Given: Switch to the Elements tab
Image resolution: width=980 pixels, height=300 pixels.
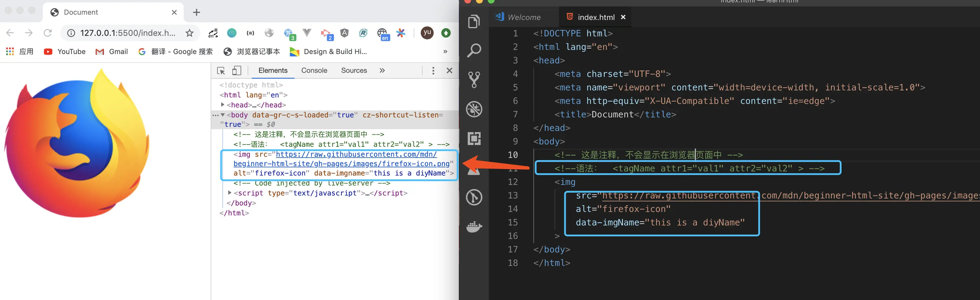Looking at the screenshot, I should [273, 70].
